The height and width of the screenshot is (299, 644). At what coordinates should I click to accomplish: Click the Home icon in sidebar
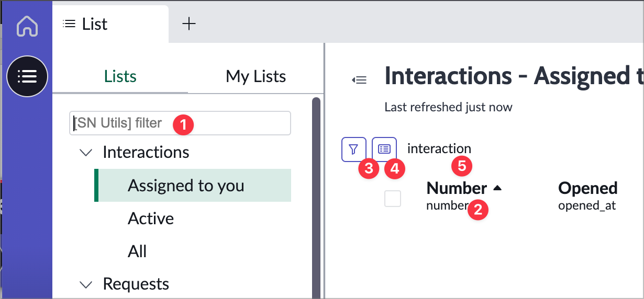(27, 26)
